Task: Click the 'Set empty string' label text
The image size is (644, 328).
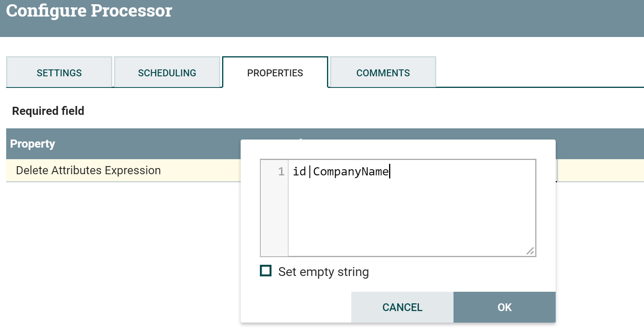Action: click(323, 272)
